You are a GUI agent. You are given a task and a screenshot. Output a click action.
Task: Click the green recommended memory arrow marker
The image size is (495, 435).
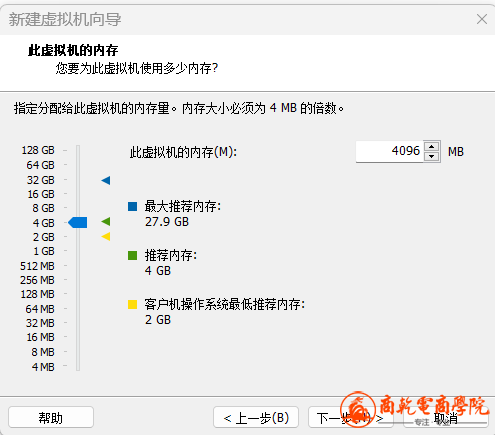tap(106, 221)
